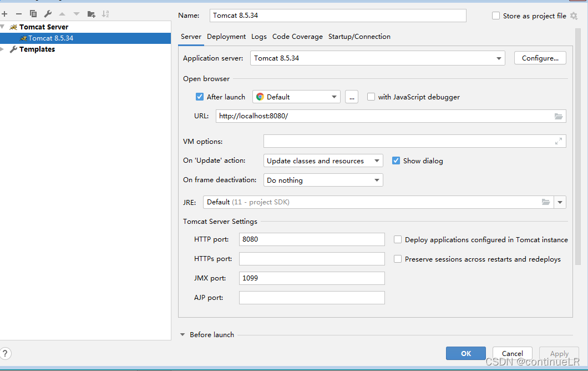This screenshot has width=588, height=371.
Task: Enable with JavaScript debugger option
Action: 371,97
